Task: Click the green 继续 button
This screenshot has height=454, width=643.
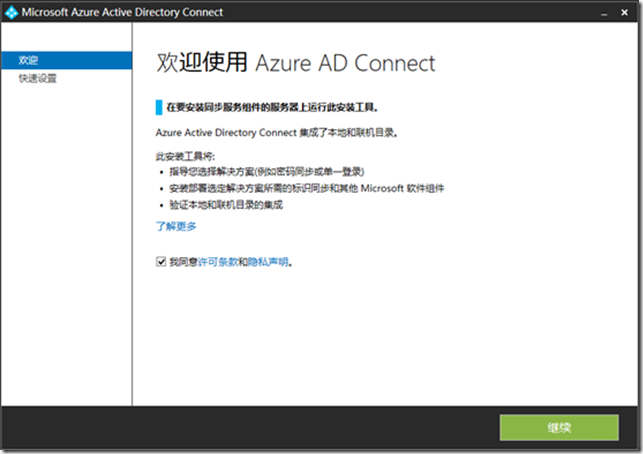Action: 559,428
